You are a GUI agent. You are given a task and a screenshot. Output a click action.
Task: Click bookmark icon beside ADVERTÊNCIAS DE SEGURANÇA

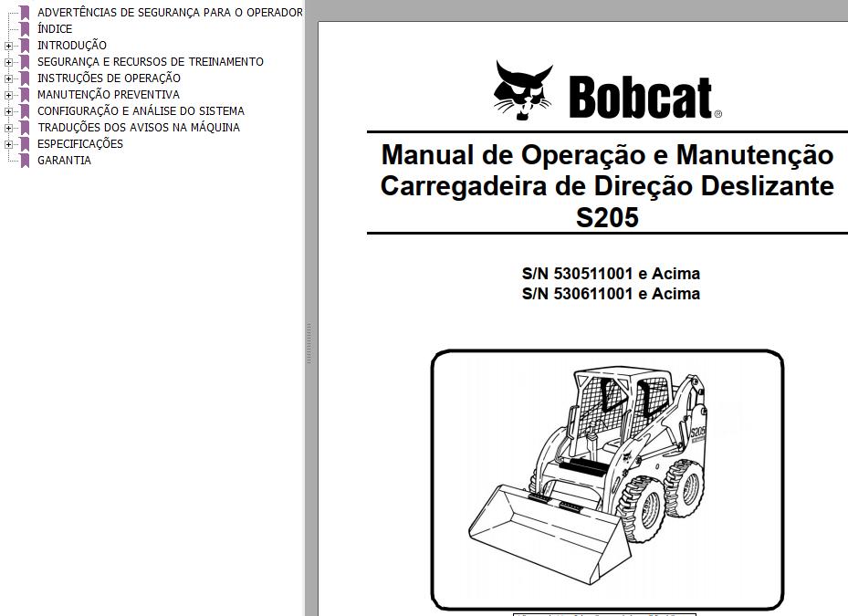(x=25, y=13)
